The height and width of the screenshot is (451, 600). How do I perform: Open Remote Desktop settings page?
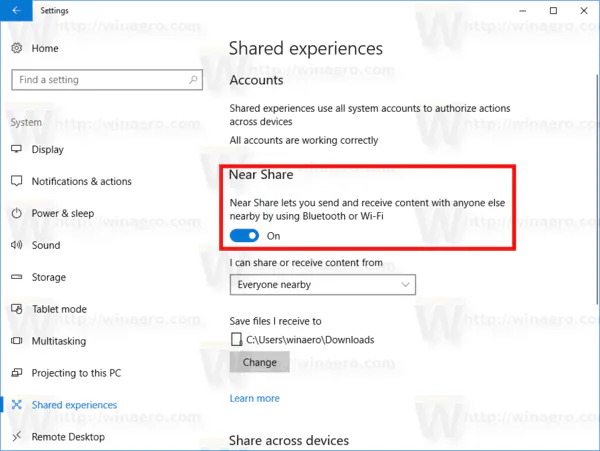(68, 437)
